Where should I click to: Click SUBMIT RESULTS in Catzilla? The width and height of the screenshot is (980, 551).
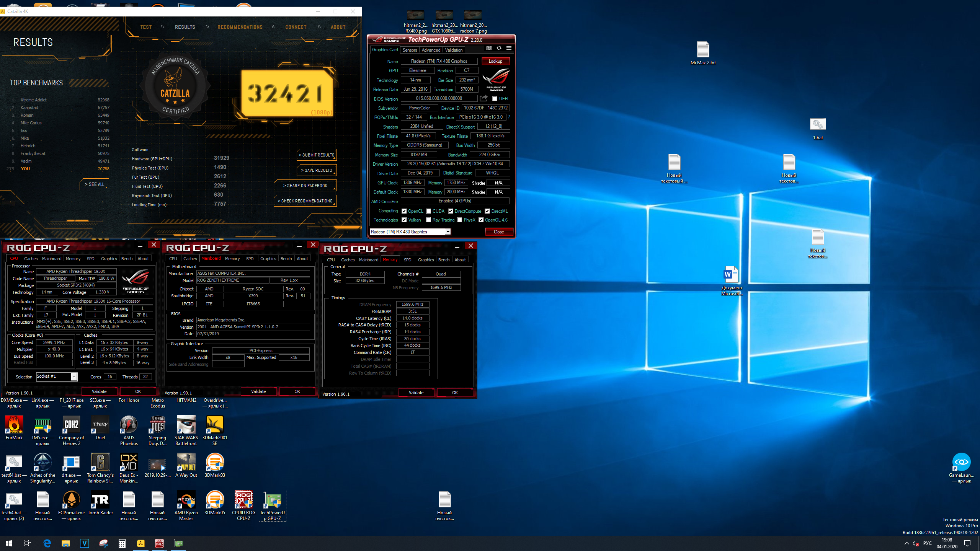point(317,155)
